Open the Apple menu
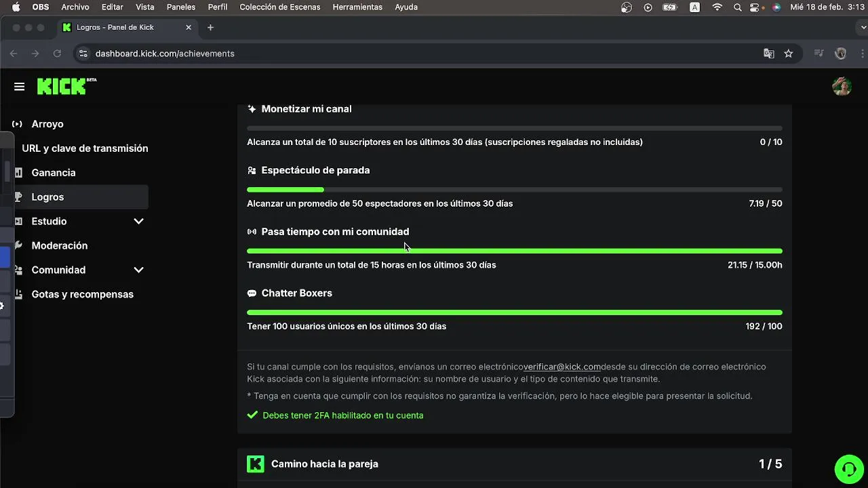 (x=16, y=7)
